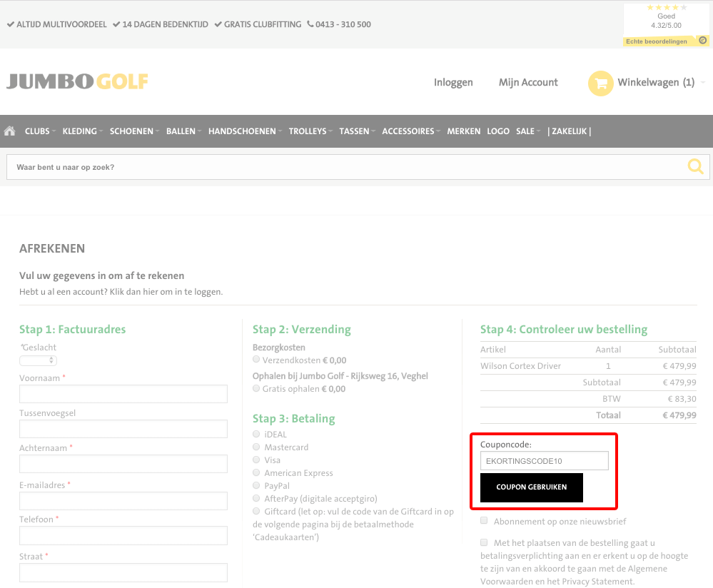Screen dimensions: 713x588
Task: Open the ZAKELIJK section
Action: [570, 131]
